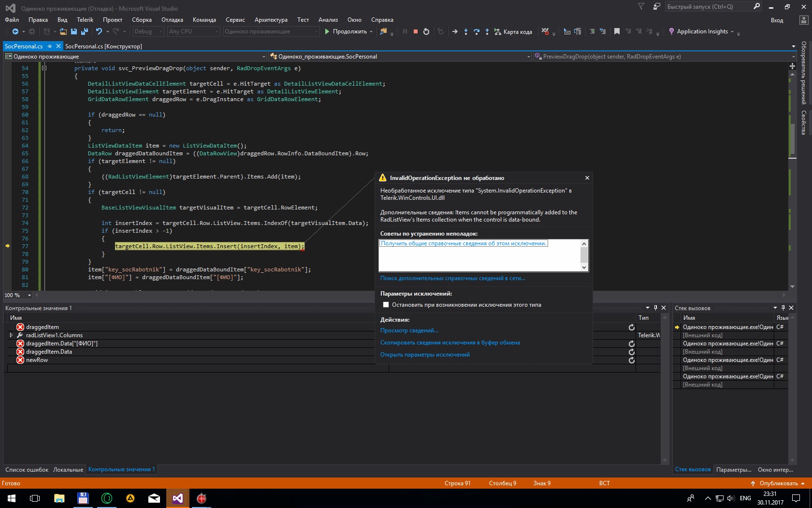812x508 pixels.
Task: Toggle bookmark using the bookmark icon
Action: [x=617, y=31]
